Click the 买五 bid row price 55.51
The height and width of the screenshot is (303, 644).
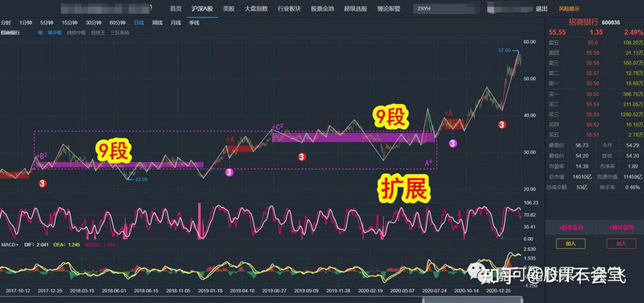point(593,135)
